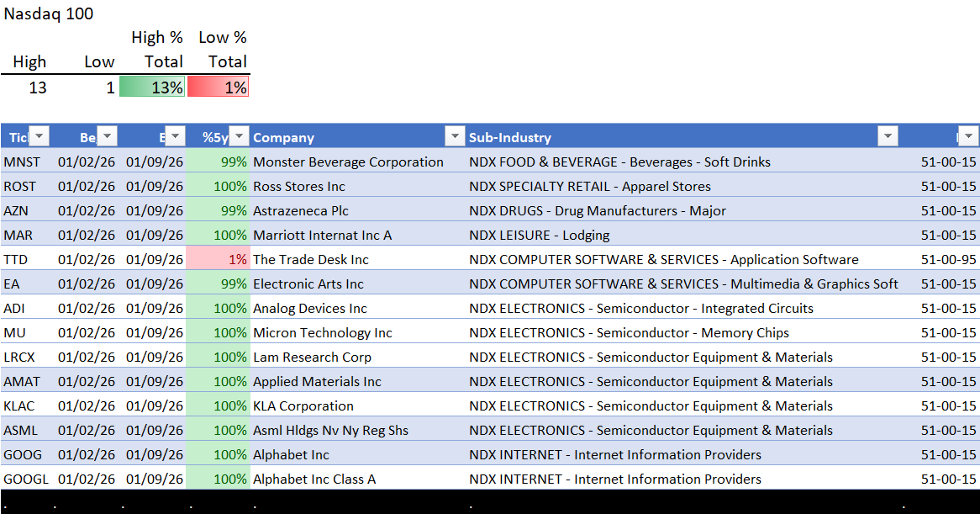Open the Sub-Industry column filter dropdown
Image resolution: width=980 pixels, height=514 pixels.
pos(888,136)
